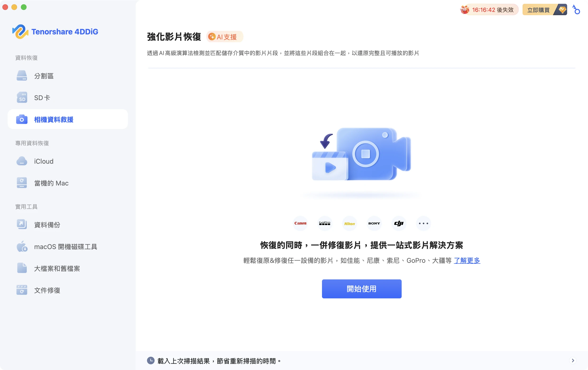
Task: Click the 資料恢復 section label
Action: click(x=26, y=58)
